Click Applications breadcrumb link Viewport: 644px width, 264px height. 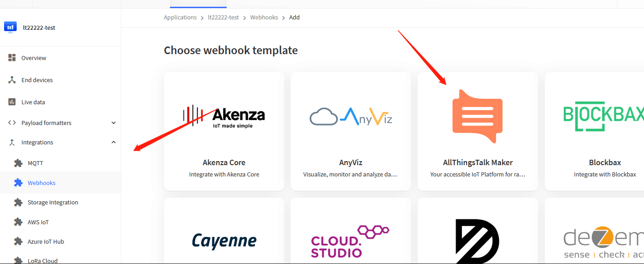pos(180,18)
